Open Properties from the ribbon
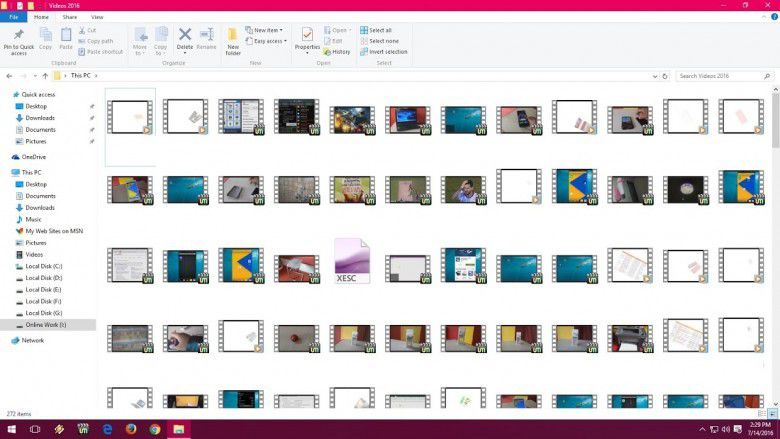Viewport: 780px width, 439px height. pos(307,38)
